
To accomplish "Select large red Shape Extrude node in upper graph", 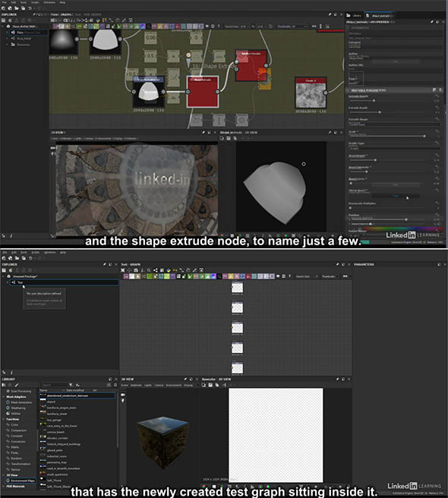I will click(203, 92).
